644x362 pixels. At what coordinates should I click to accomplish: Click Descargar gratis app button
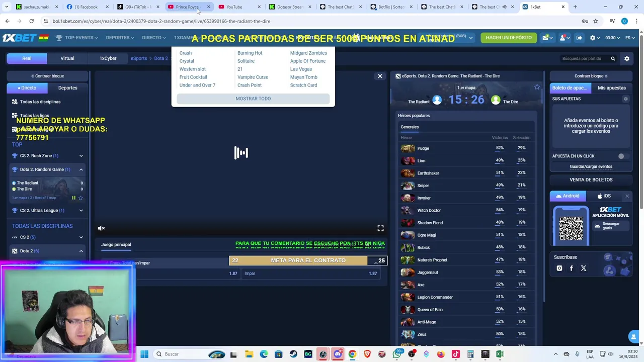pyautogui.click(x=611, y=226)
